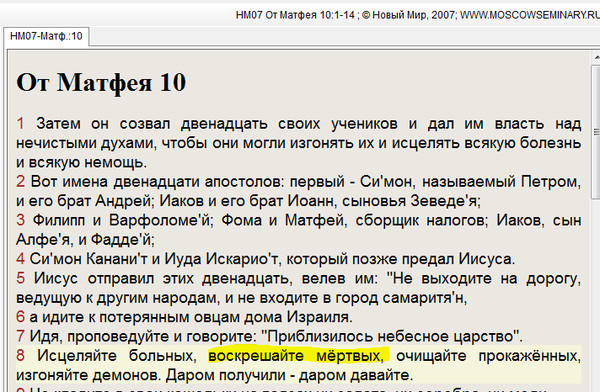
Task: Click the title text 'НМ07 От Матфея 10:1-14'
Action: pos(295,15)
